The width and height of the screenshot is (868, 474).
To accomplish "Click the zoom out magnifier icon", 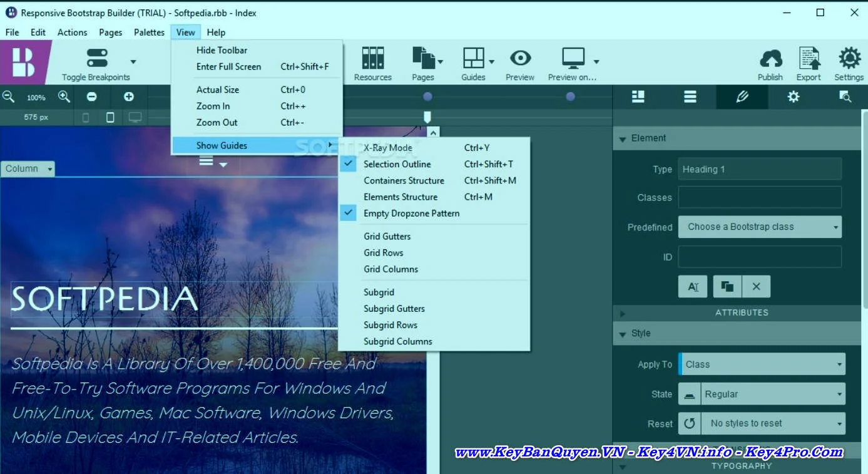I will [9, 96].
